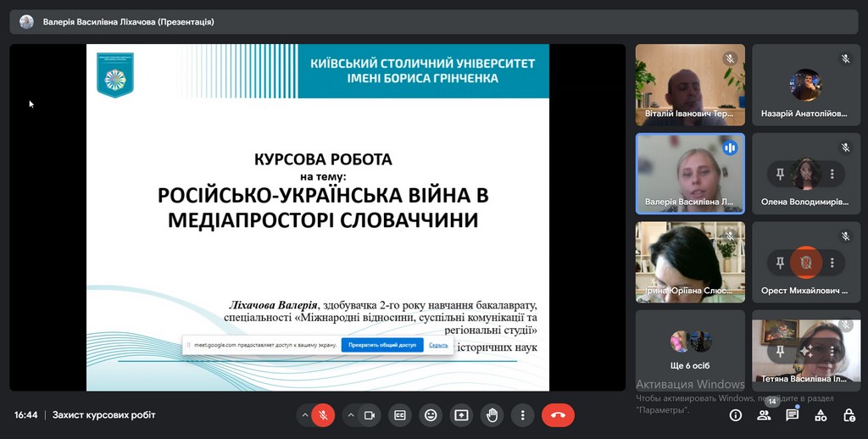
Task: Open the activities panel icon
Action: (821, 415)
